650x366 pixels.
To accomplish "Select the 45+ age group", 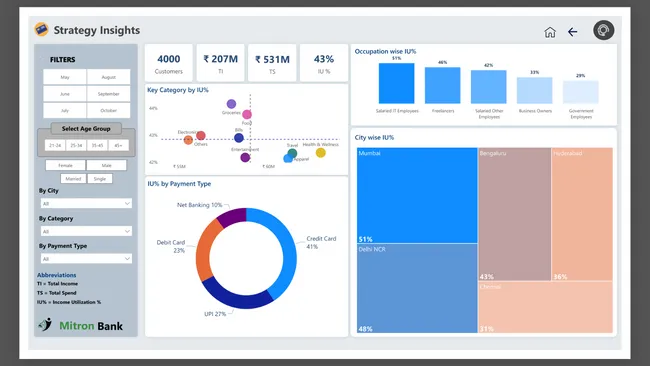I will pyautogui.click(x=119, y=145).
